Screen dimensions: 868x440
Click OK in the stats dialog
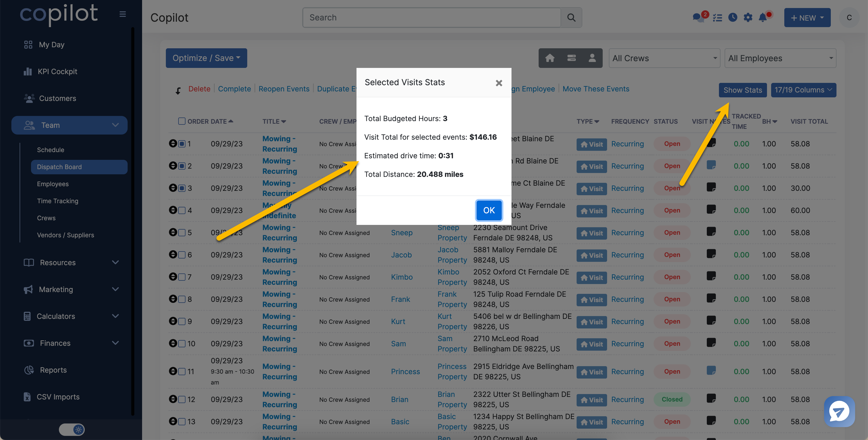point(489,210)
